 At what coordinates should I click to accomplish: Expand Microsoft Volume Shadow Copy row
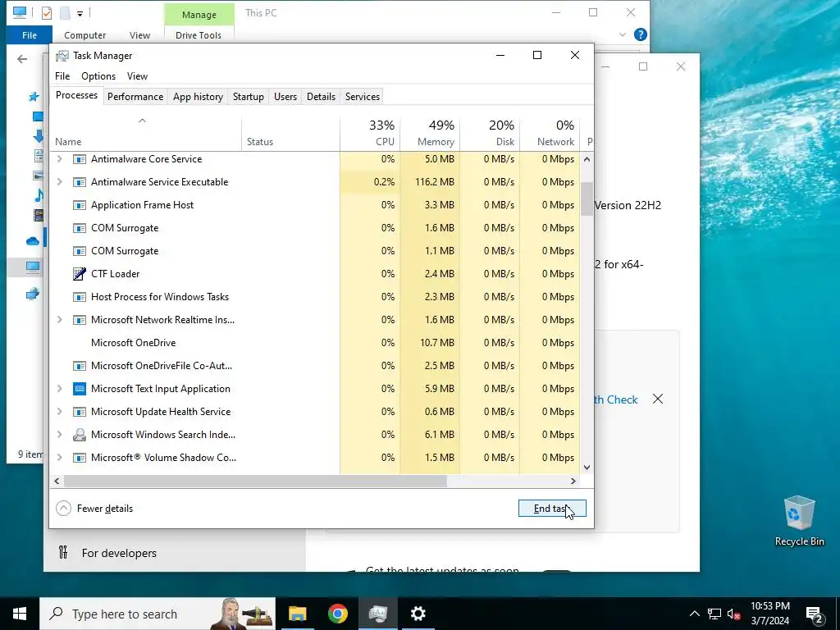59,458
